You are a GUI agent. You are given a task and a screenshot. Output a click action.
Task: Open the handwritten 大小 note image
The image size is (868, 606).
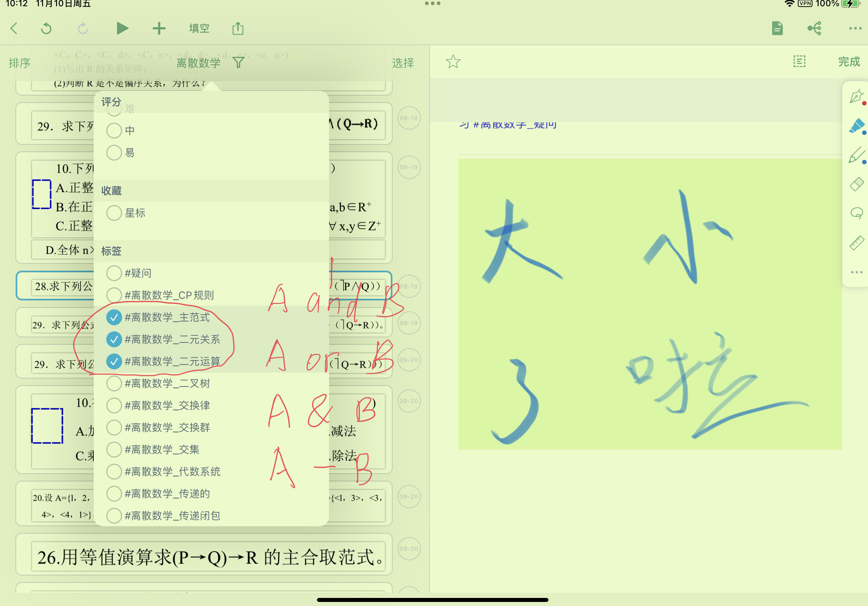coord(650,304)
